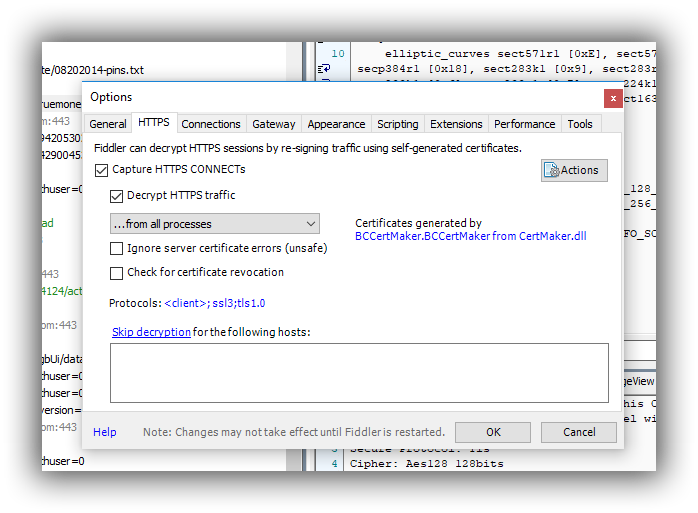Go to the Appearance tab

pyautogui.click(x=336, y=124)
